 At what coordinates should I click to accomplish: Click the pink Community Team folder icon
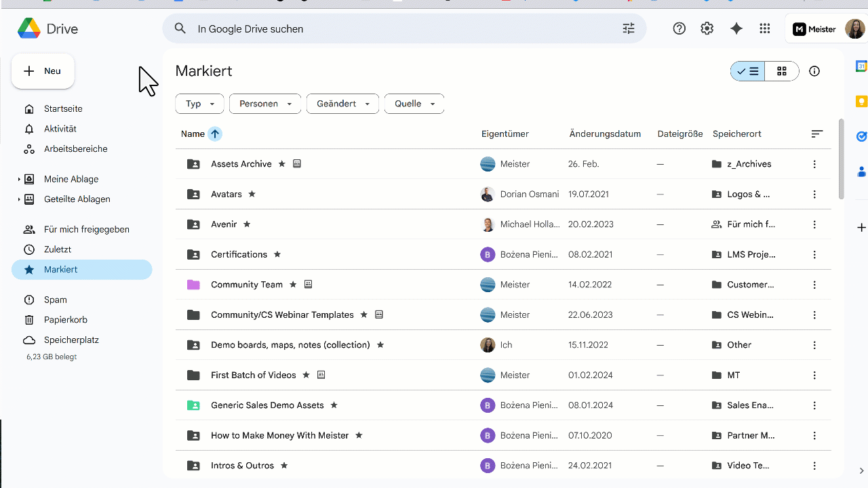pos(193,285)
